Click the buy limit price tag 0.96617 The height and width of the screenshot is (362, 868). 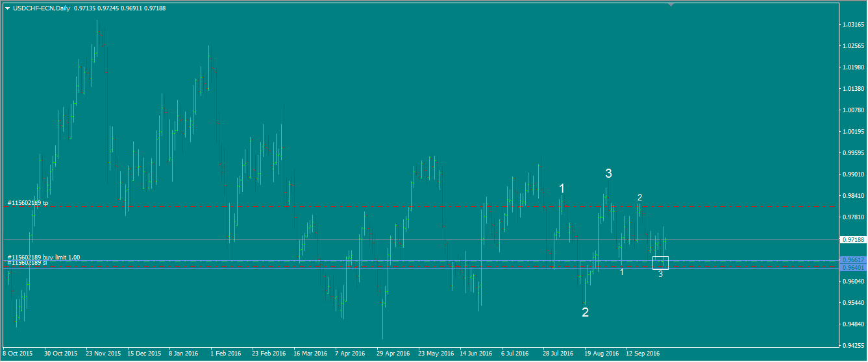pyautogui.click(x=852, y=260)
